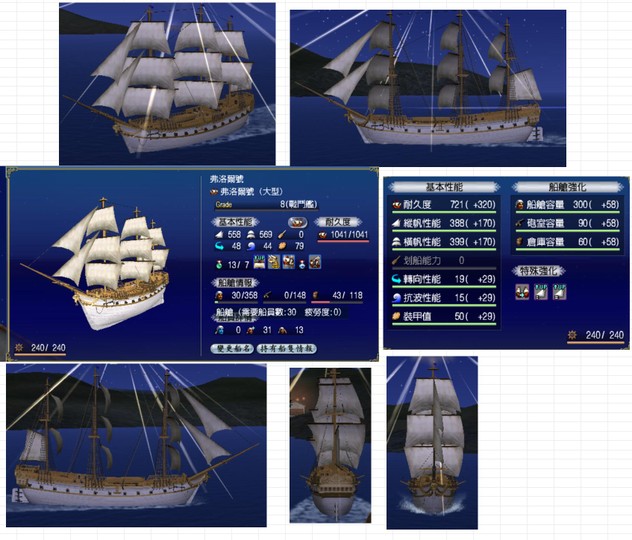Screen dimensions: 632x540
Task: Click the first 特殊強化 enhancement icon
Action: [x=522, y=291]
